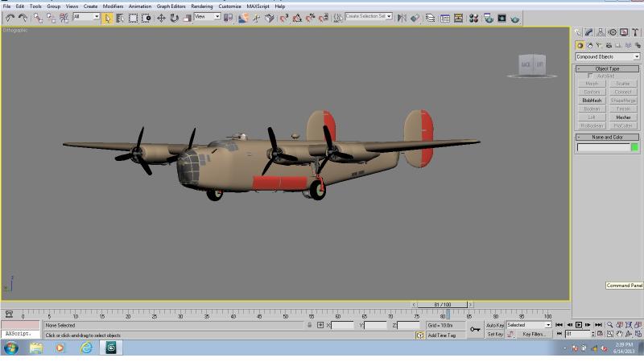This screenshot has width=644, height=362.
Task: Click the BlobMesh button
Action: [x=592, y=100]
